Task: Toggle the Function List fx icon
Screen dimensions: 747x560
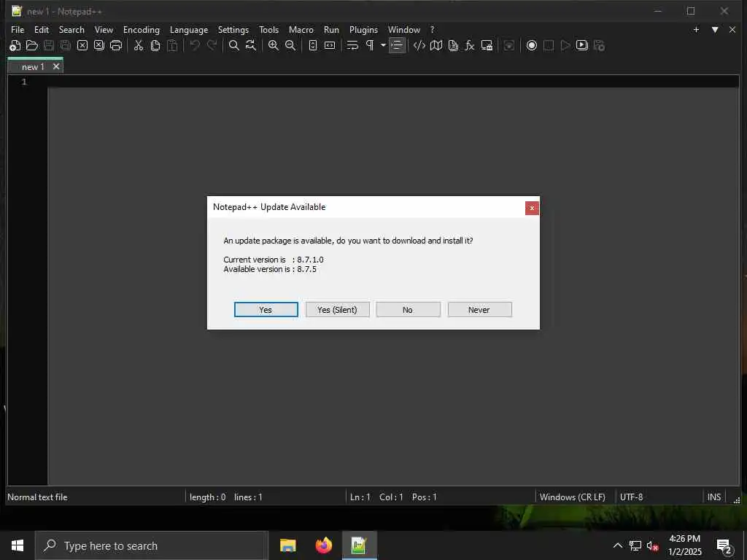Action: click(470, 46)
